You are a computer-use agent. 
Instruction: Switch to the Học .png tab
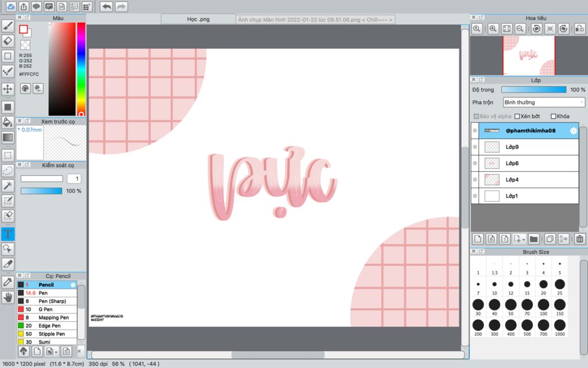198,19
